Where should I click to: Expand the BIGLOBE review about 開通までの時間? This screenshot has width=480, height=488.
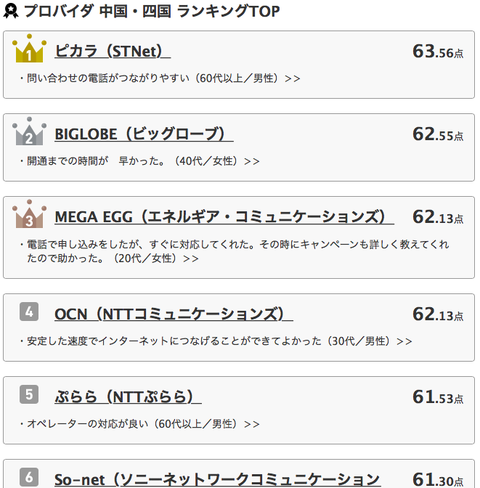[139, 161]
